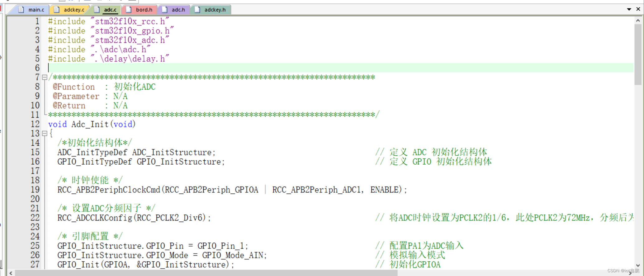This screenshot has width=644, height=276.
Task: Switch to the main.c tab
Action: click(x=31, y=10)
